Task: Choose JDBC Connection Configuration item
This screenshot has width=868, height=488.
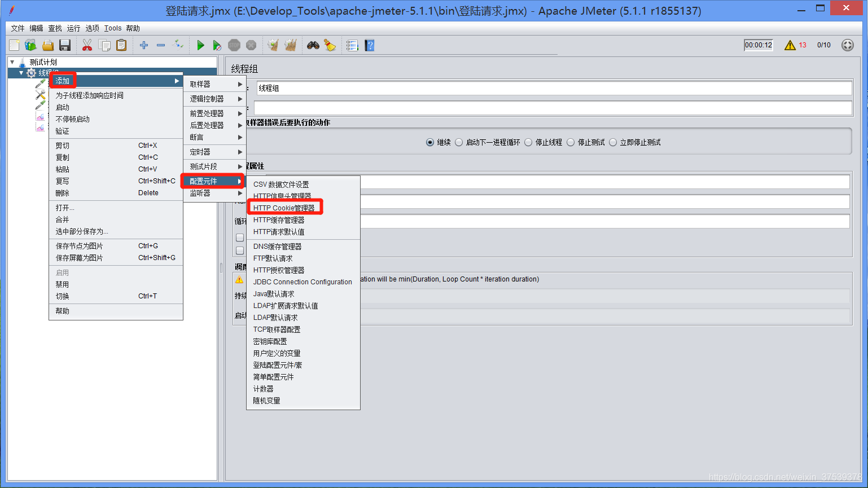Action: point(304,282)
